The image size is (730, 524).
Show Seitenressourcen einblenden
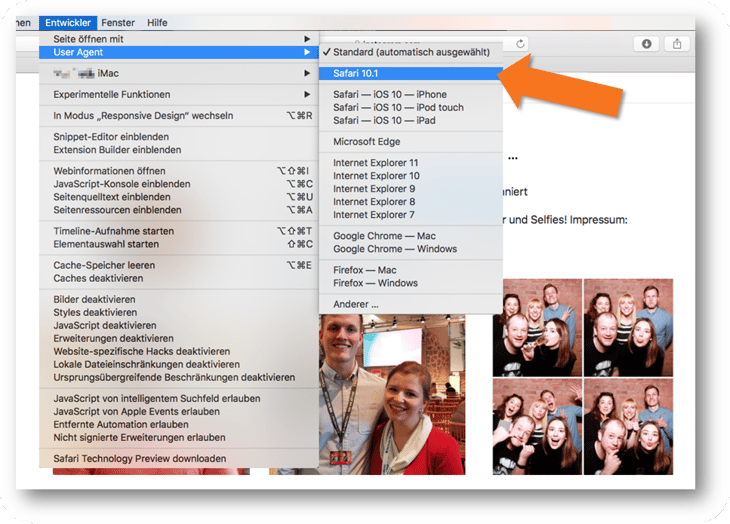179,210
